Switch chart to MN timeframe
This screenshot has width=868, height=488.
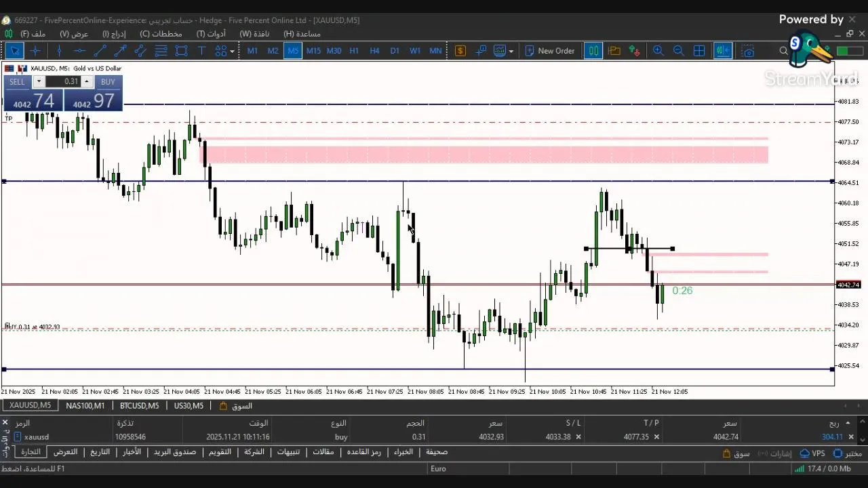point(435,51)
